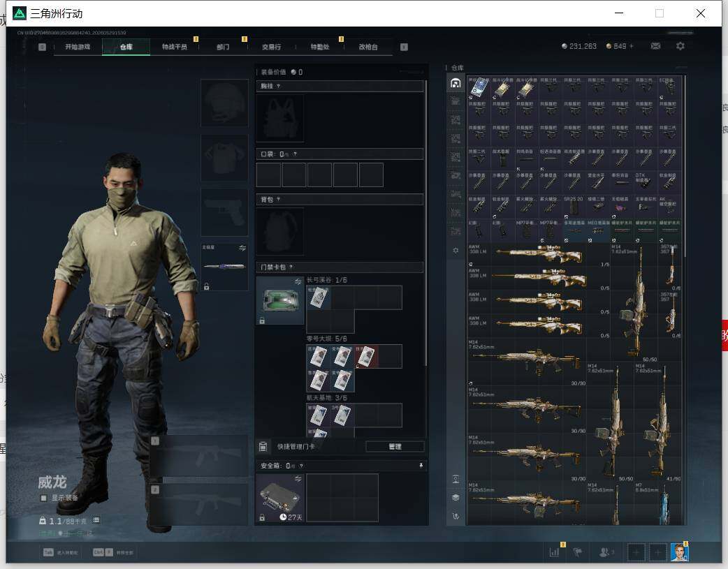This screenshot has height=569, width=728.
Task: Show help for 背包 section
Action: (278, 200)
